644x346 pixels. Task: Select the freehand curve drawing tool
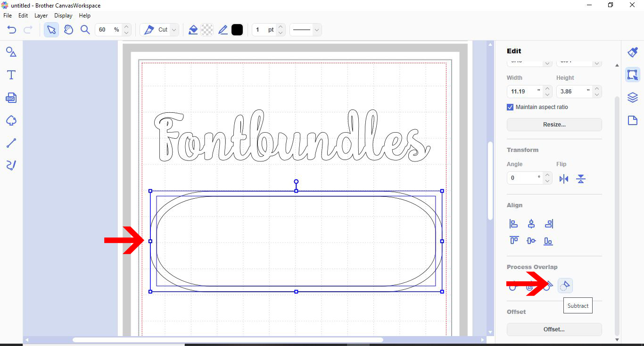pos(11,165)
